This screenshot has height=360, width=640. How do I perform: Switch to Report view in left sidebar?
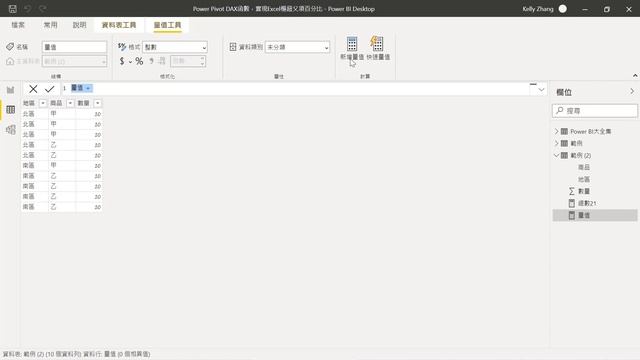11,90
